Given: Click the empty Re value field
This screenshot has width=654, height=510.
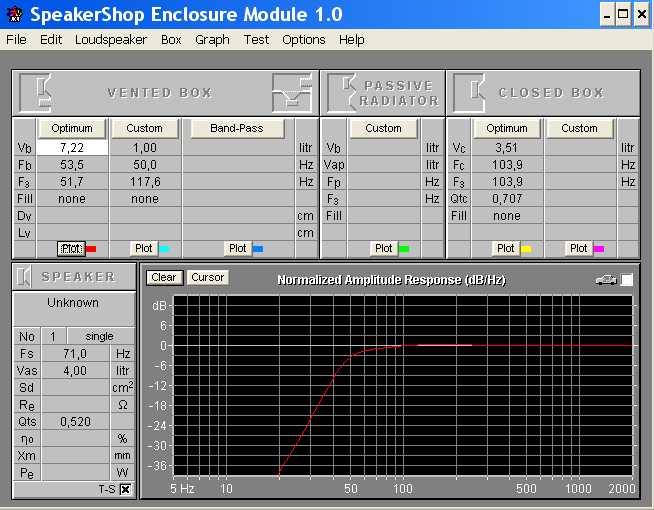Looking at the screenshot, I should 75,405.
